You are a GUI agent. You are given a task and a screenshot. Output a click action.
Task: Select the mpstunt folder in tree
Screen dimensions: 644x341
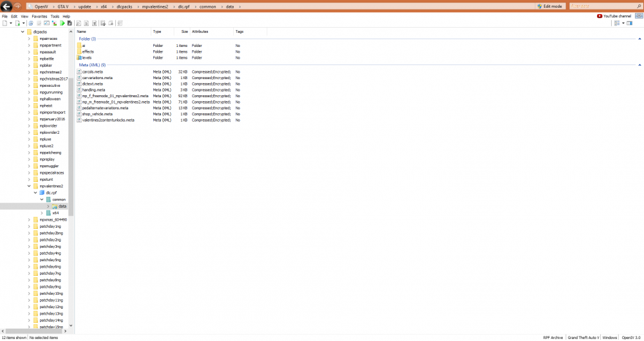[x=46, y=180]
